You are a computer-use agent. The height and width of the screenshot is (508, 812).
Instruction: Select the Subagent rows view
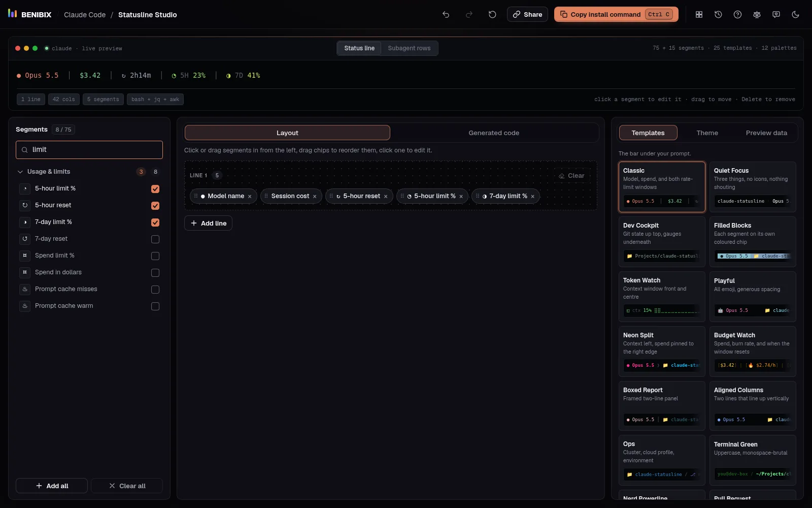click(409, 48)
